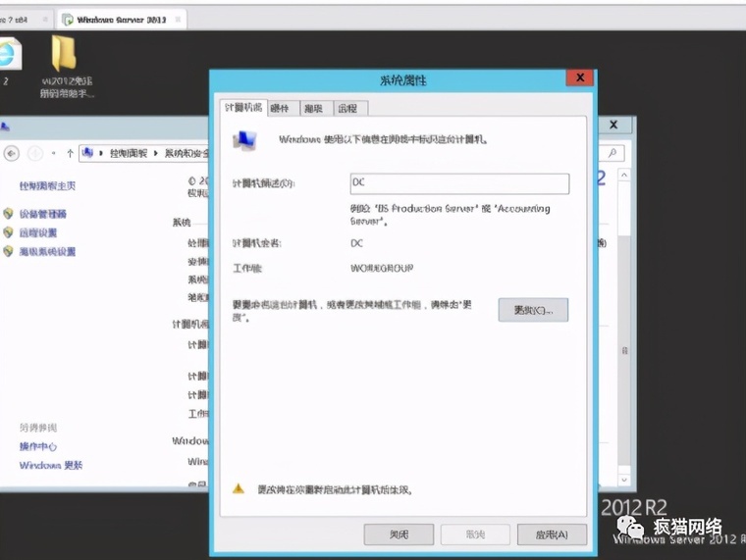Open the Windows 更新 link
Image resolution: width=746 pixels, height=560 pixels.
pyautogui.click(x=51, y=465)
